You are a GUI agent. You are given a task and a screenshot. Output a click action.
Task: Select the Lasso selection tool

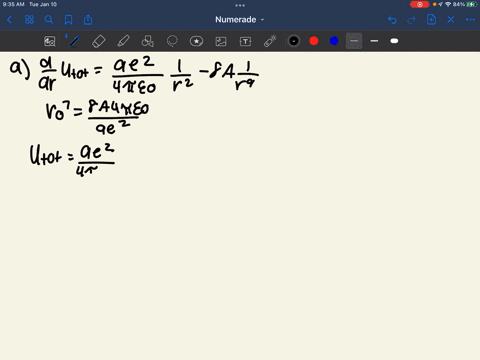[x=172, y=41]
